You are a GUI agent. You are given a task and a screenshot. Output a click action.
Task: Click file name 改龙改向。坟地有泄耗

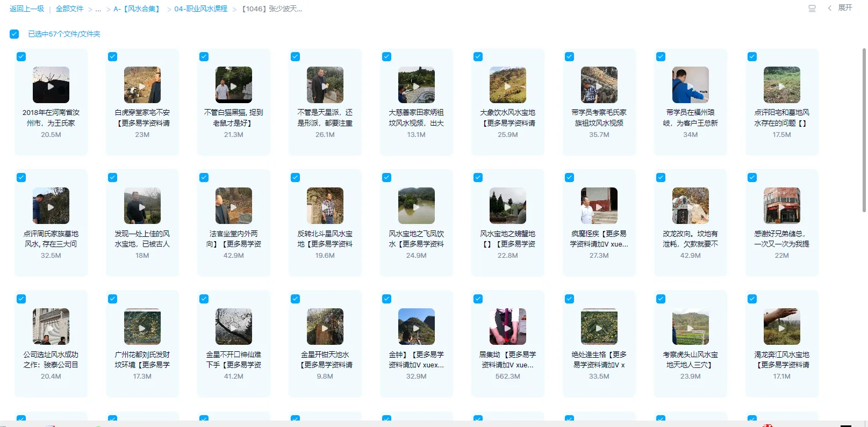click(691, 238)
